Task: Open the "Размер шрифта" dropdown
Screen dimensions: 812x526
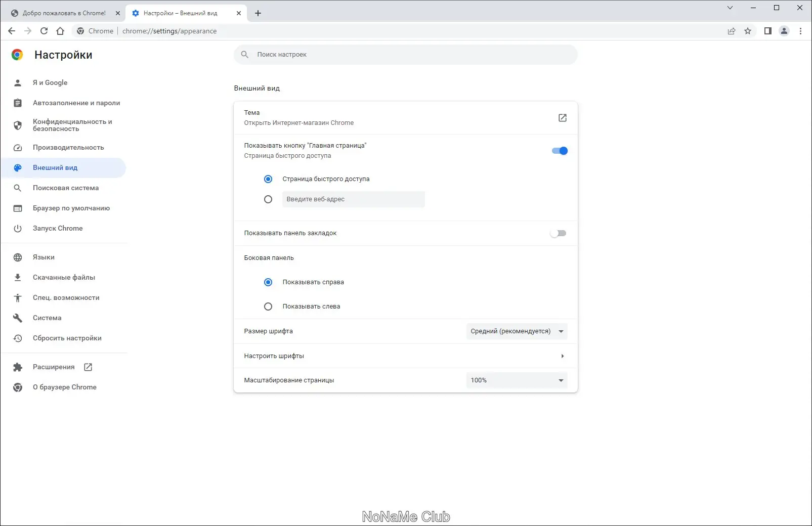Action: point(516,331)
